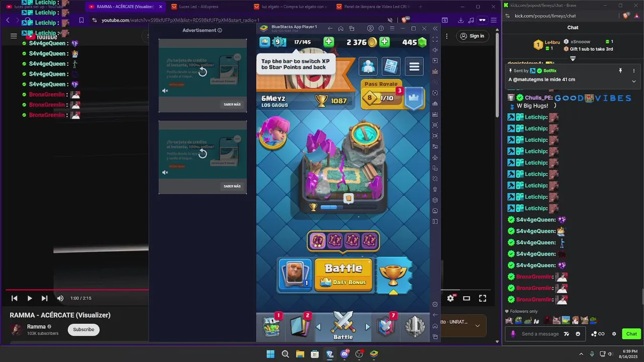Image resolution: width=644 pixels, height=362 pixels.
Task: Open BlueStacks title bar hamburger menu
Action: 392,29
